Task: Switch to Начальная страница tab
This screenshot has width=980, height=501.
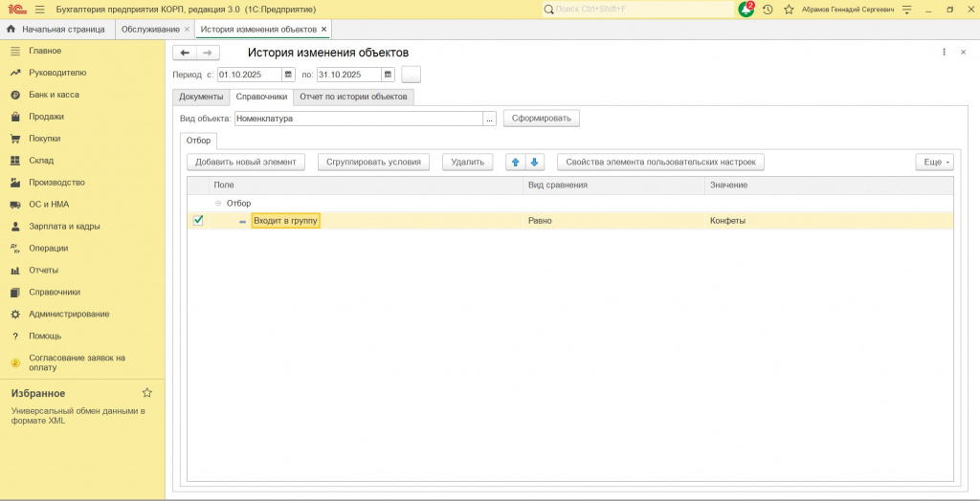Action: point(57,30)
